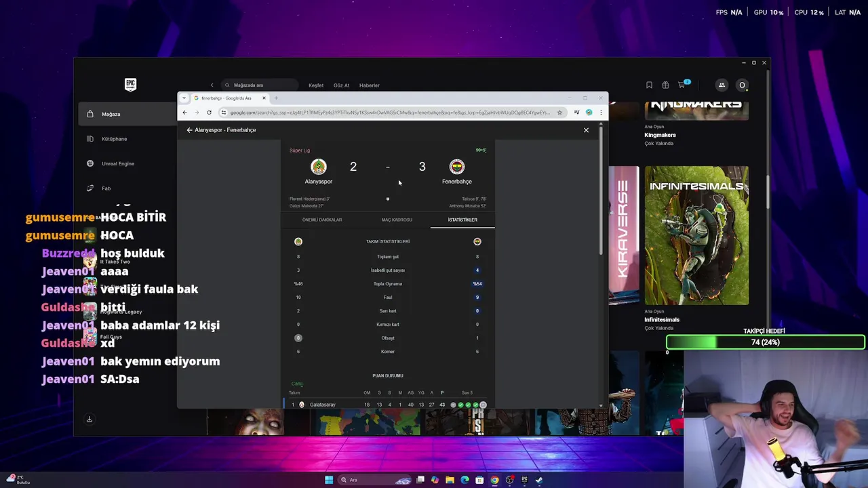Open Epic wishlist bookmark icon
Viewport: 868px width, 488px height.
(649, 85)
